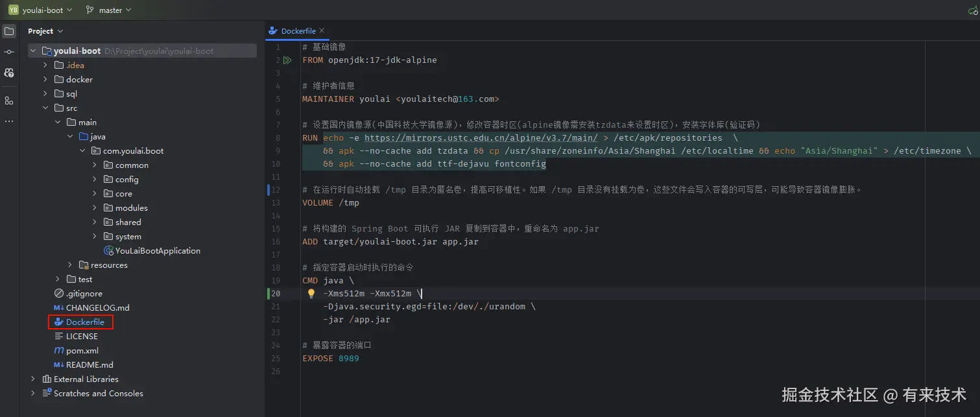Click the YouLaiBootApplication class icon

point(109,251)
